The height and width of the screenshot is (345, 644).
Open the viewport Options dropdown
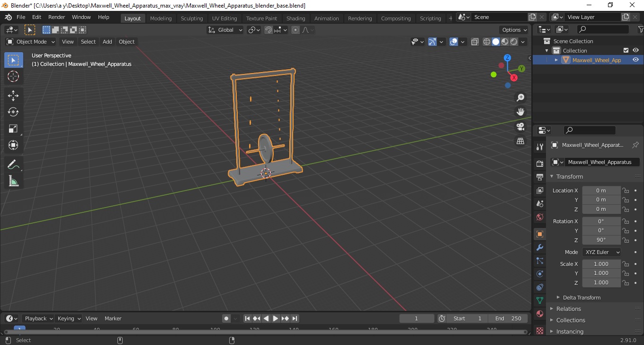click(514, 30)
